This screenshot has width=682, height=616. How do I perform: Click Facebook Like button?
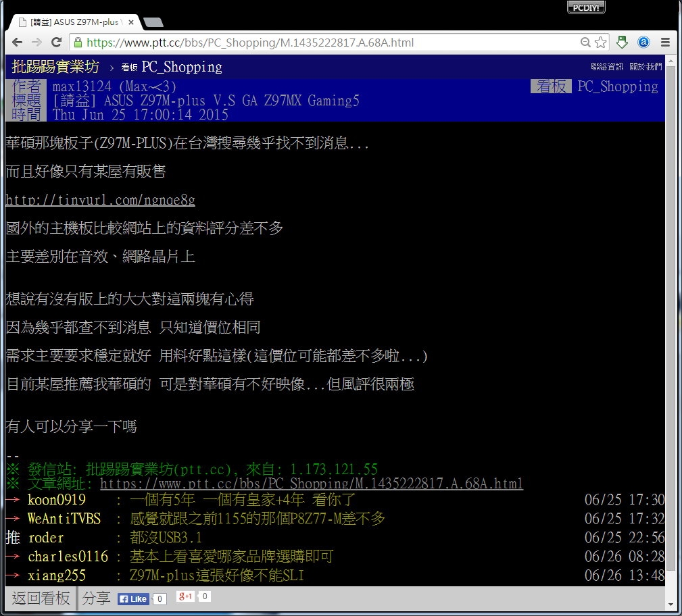pyautogui.click(x=133, y=598)
